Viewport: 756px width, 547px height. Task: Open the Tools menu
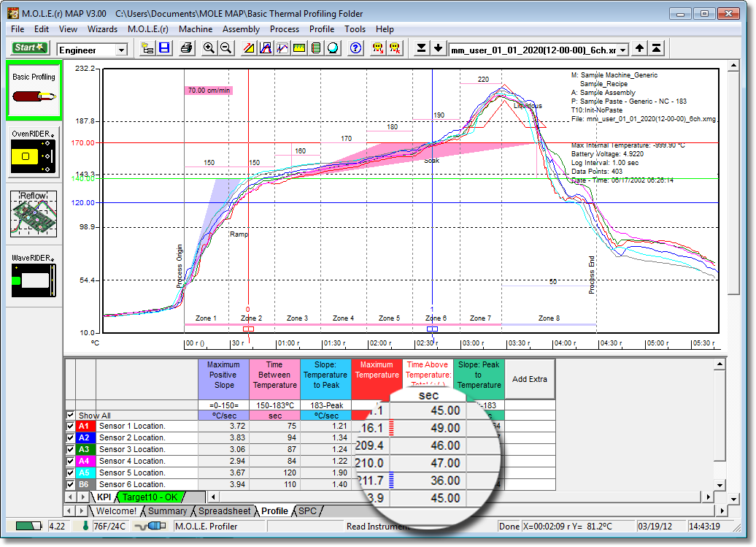point(355,29)
